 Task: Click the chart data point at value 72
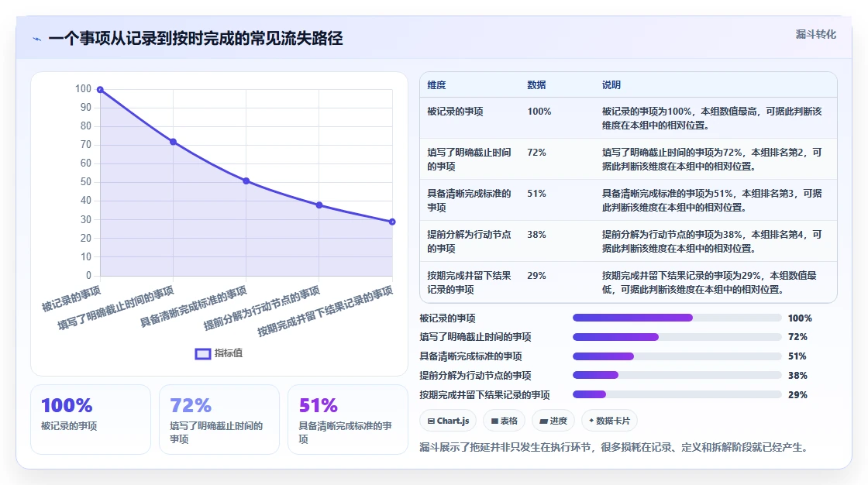point(174,143)
